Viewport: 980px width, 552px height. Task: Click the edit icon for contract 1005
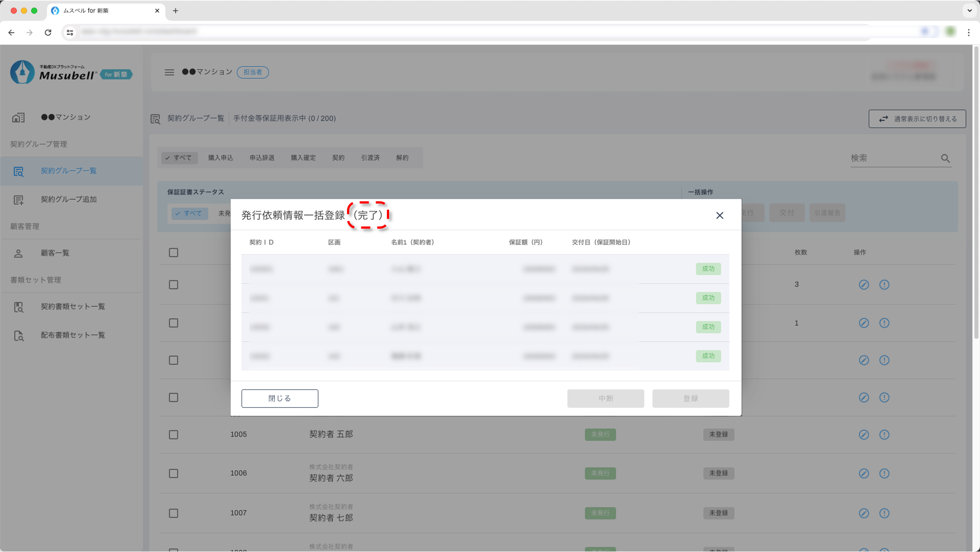864,434
